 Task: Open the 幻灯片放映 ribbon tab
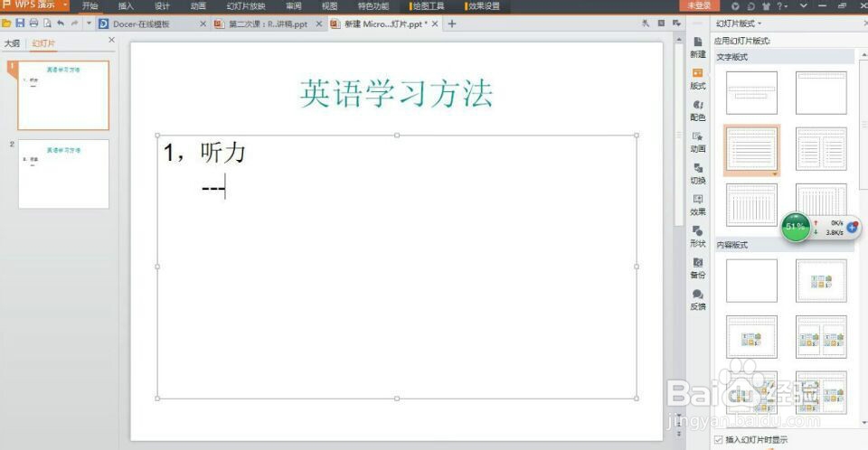coord(246,6)
